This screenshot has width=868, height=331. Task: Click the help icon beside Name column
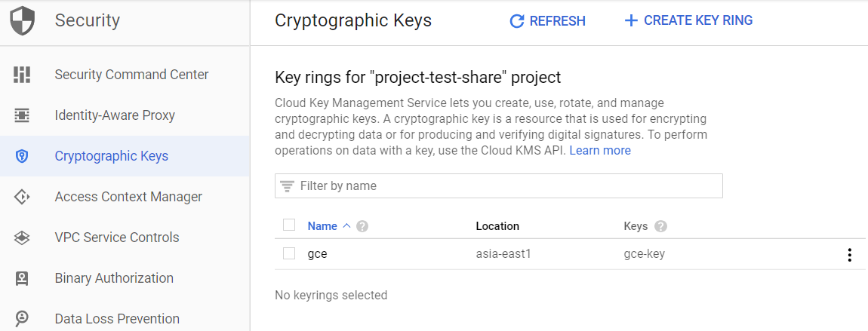(x=362, y=226)
